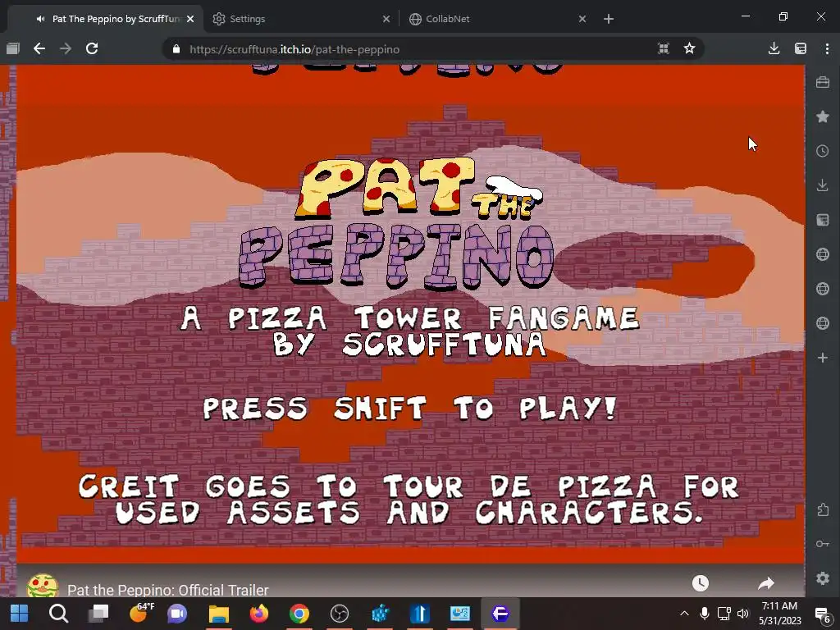Viewport: 840px width, 630px height.
Task: Click the Pat the Peppino game canvas
Action: point(410,314)
